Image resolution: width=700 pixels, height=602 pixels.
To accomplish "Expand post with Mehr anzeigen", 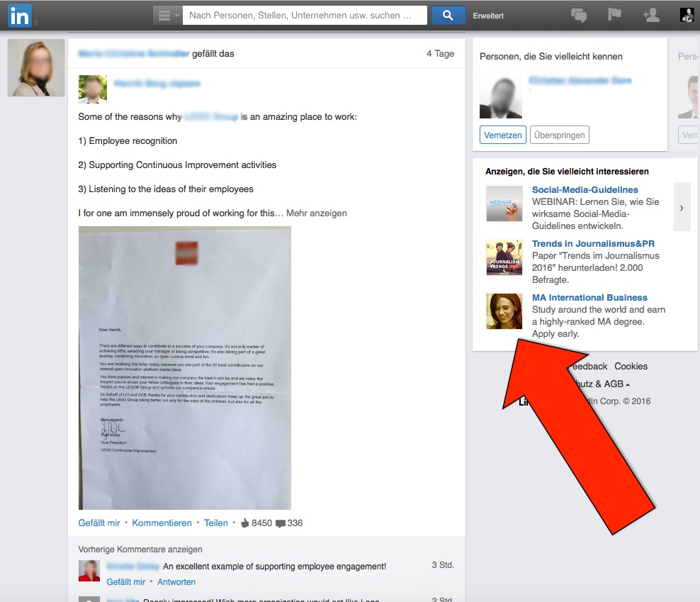I will tap(317, 213).
